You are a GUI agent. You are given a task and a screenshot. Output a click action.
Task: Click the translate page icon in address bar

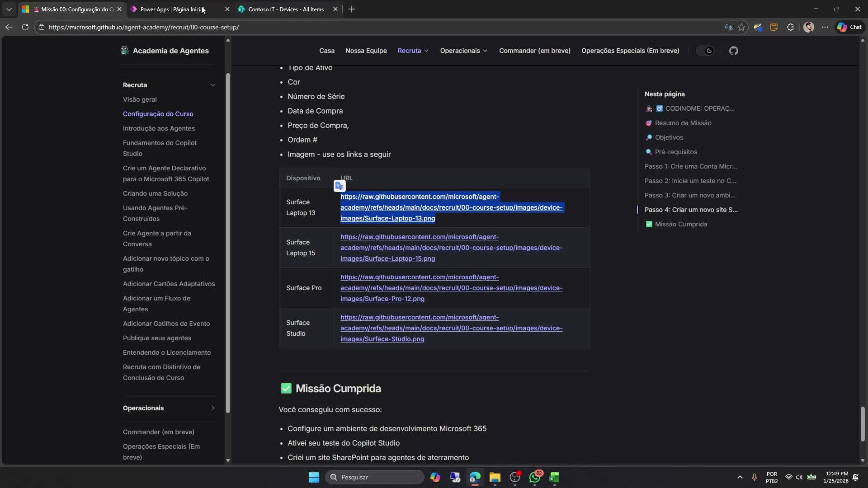[x=728, y=27]
